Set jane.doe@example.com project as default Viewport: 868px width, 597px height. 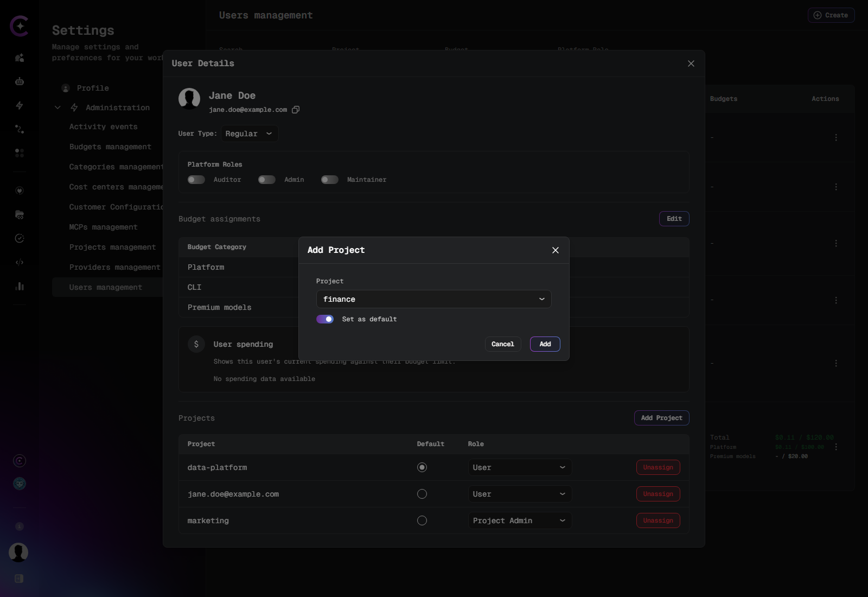[x=422, y=494]
